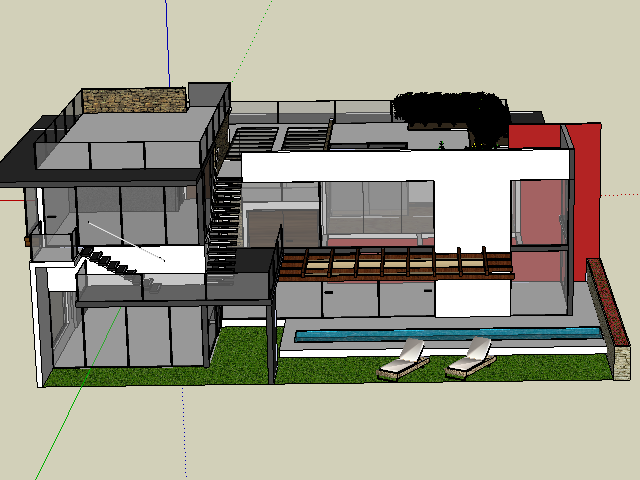
Task: Select the left lounge chair on the grass
Action: pos(402,360)
